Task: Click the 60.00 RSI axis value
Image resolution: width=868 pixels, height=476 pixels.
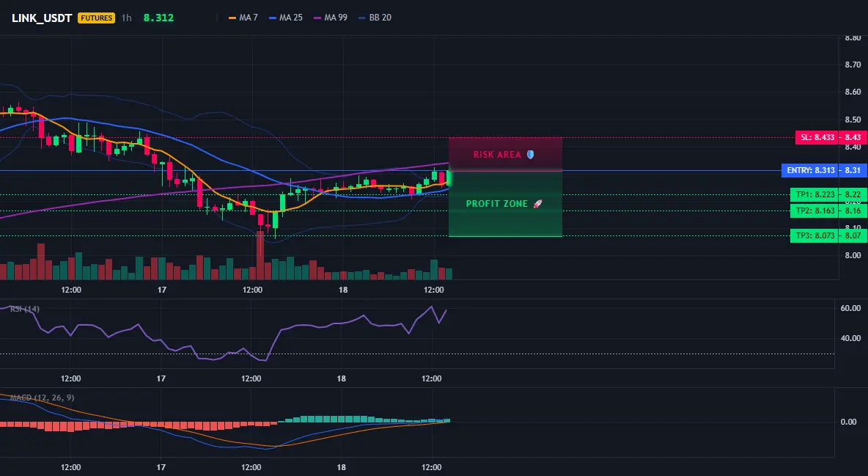Action: pyautogui.click(x=851, y=308)
